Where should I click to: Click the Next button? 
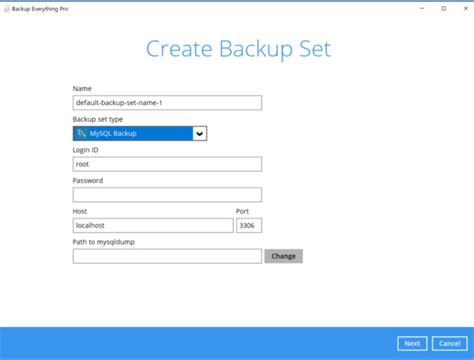tap(412, 343)
